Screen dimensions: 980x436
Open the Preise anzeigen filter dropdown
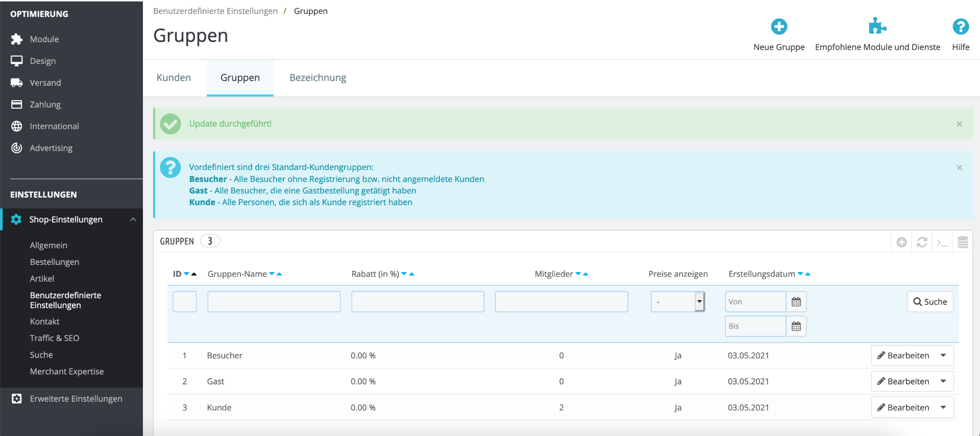pyautogui.click(x=678, y=302)
